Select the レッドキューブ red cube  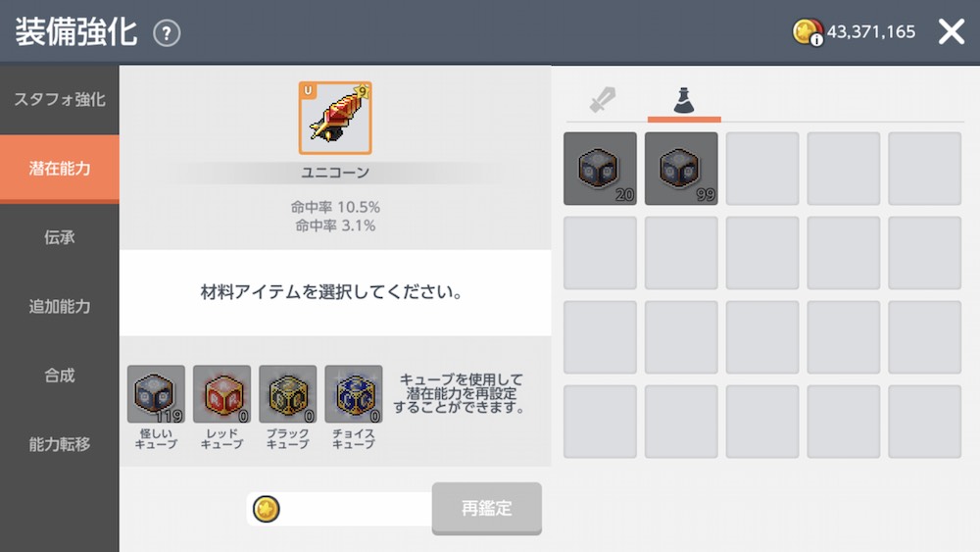point(221,394)
